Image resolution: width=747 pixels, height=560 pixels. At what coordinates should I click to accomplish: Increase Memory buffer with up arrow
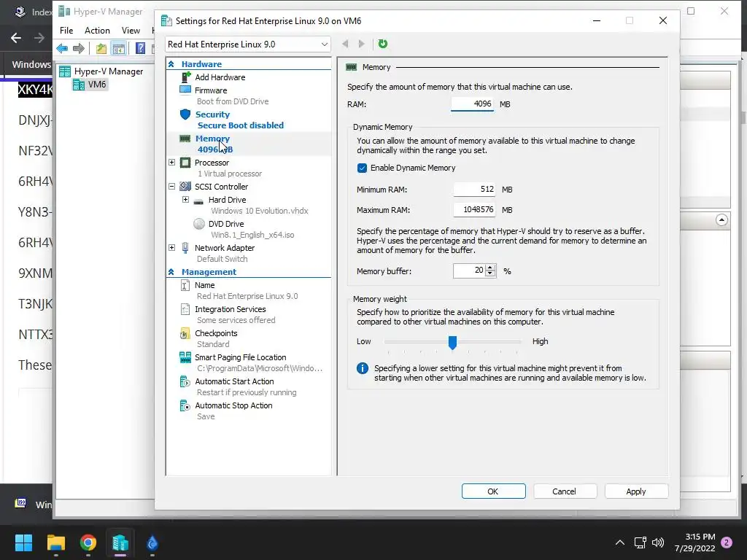(490, 268)
